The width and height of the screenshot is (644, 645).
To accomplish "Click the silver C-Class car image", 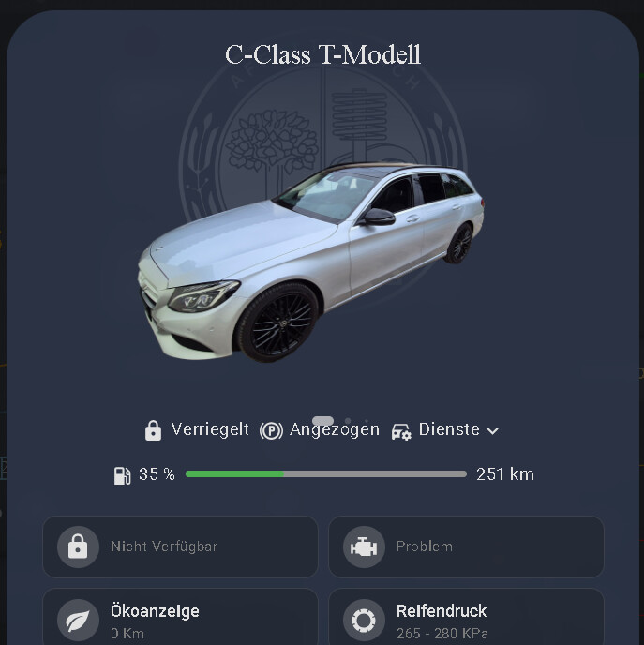I will point(311,262).
